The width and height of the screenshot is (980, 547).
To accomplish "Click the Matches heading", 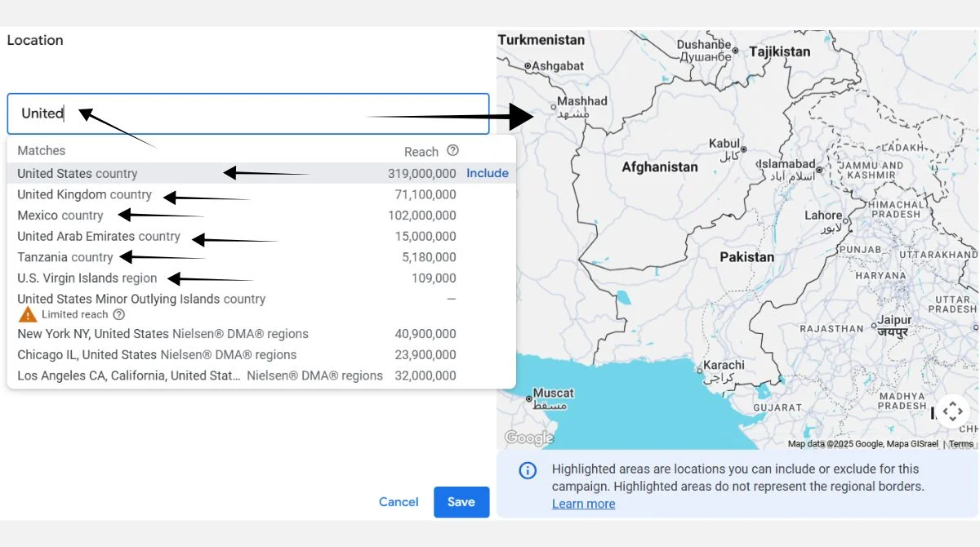I will tap(42, 150).
